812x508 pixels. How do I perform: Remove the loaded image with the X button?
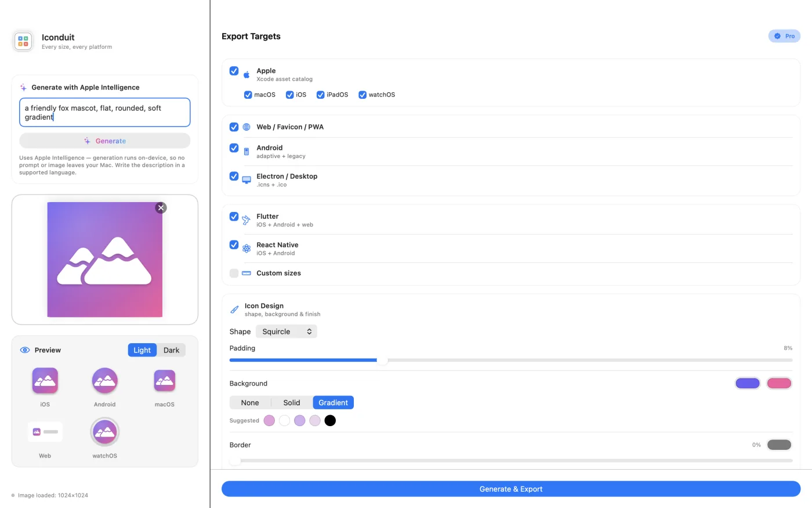[x=161, y=208]
